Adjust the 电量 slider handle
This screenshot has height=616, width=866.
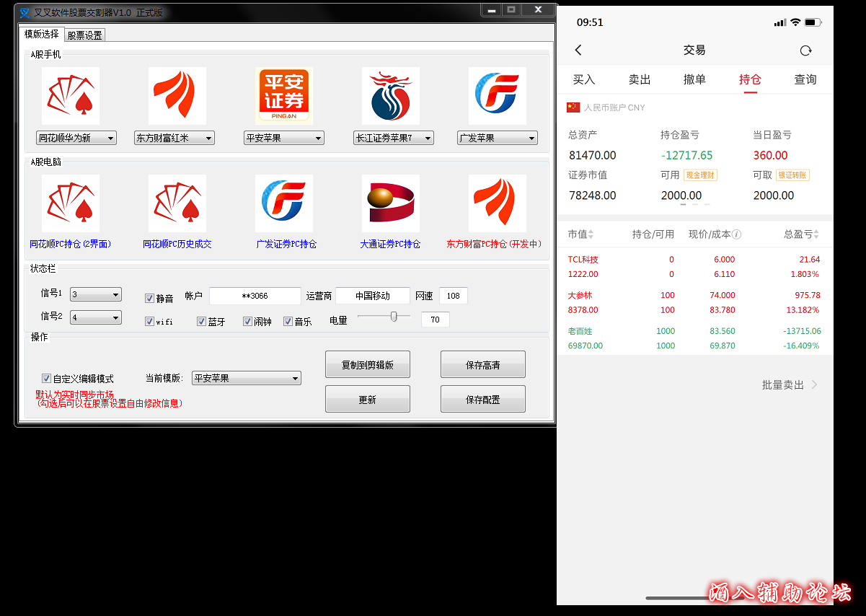pos(394,316)
